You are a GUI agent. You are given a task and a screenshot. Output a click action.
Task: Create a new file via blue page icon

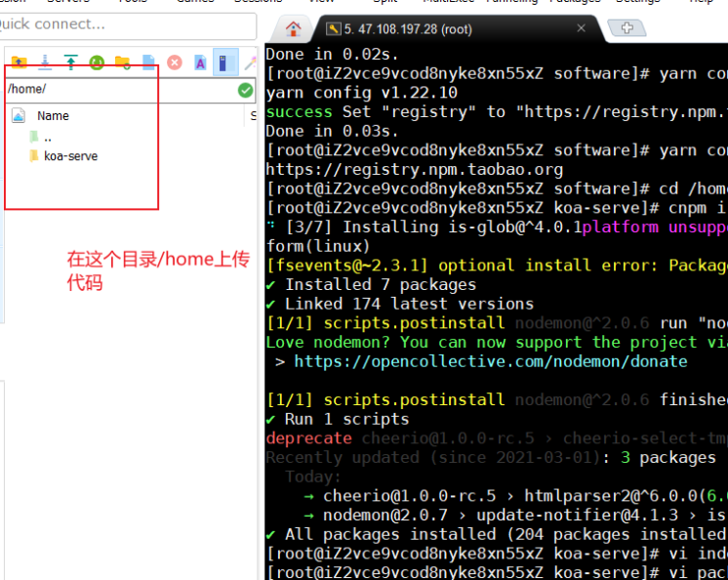(148, 62)
